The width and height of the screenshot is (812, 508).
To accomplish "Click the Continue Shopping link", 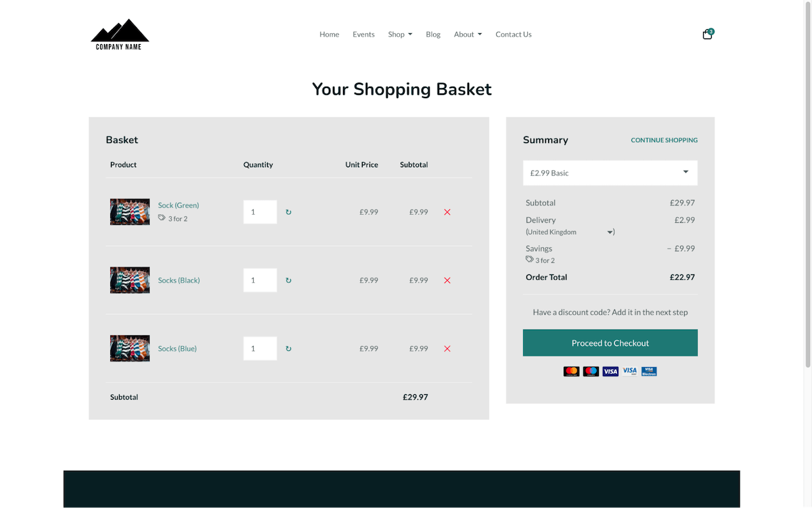I will 664,140.
